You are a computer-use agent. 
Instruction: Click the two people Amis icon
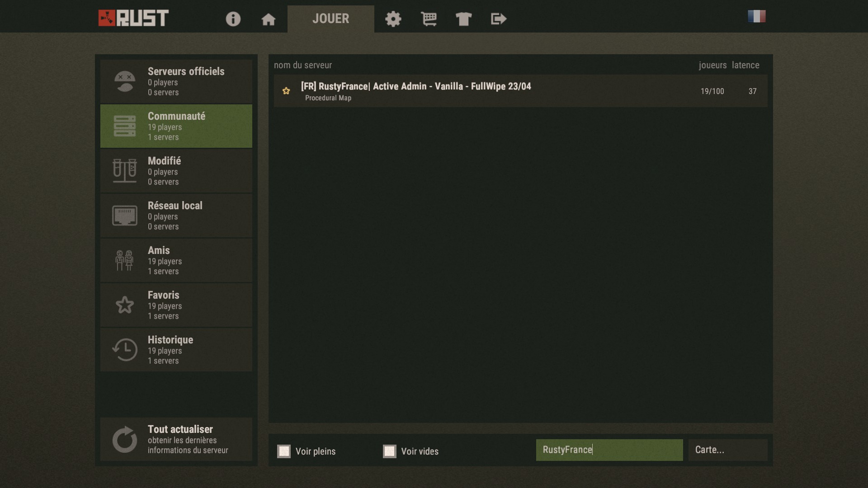click(x=124, y=260)
